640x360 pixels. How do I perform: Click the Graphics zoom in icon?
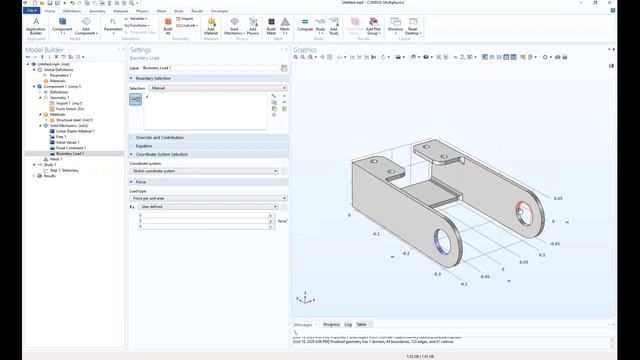296,57
